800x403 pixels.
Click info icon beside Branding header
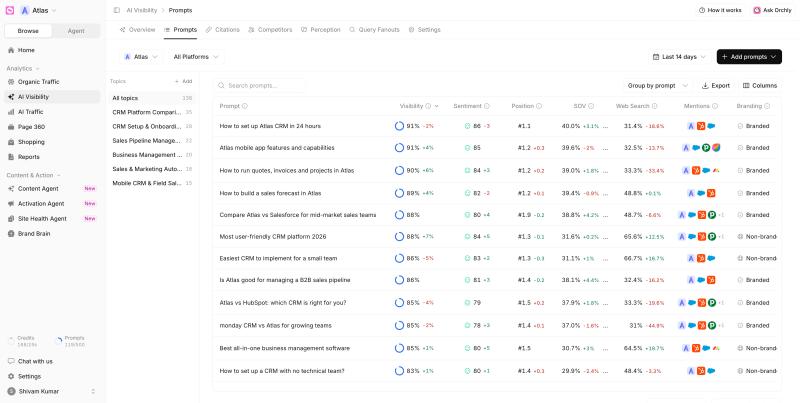pyautogui.click(x=767, y=106)
